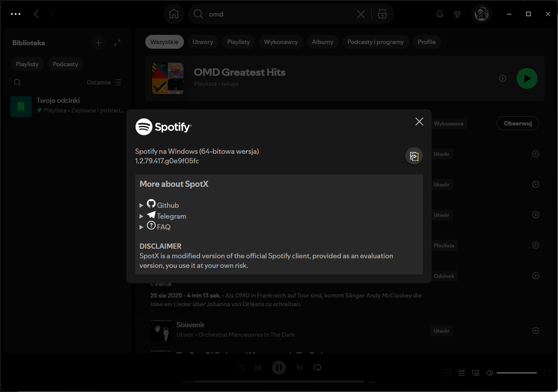Open the notifications bell
The width and height of the screenshot is (558, 392).
pos(440,14)
